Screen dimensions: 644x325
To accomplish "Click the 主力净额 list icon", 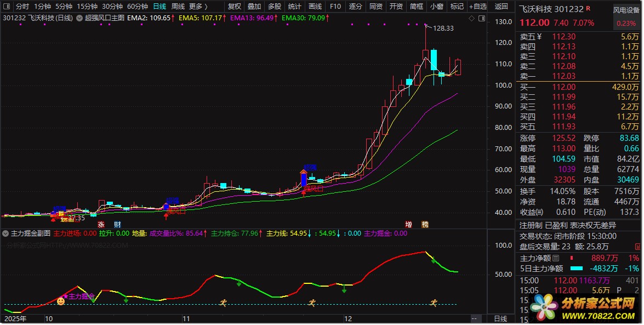I will pos(556,258).
